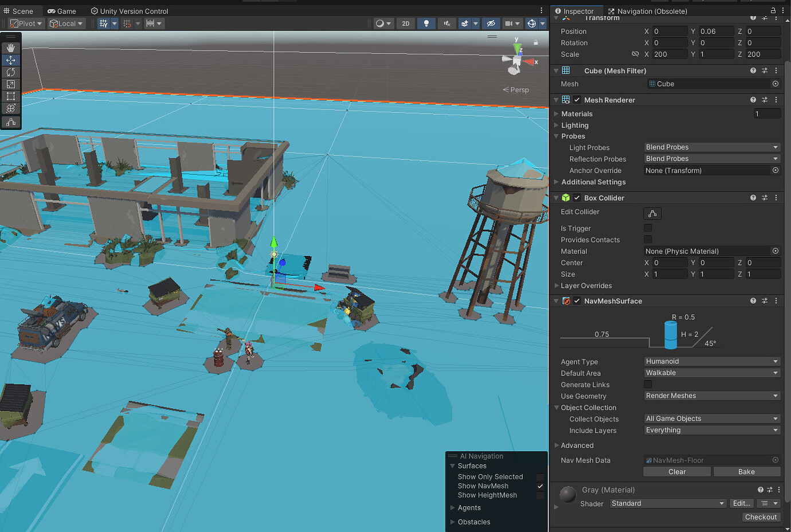The width and height of the screenshot is (791, 532).
Task: Open the Include Layers Everything dropdown
Action: click(711, 430)
